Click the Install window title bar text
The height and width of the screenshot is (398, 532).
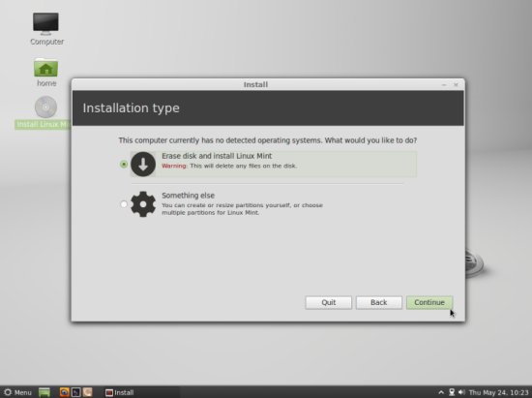(x=255, y=84)
